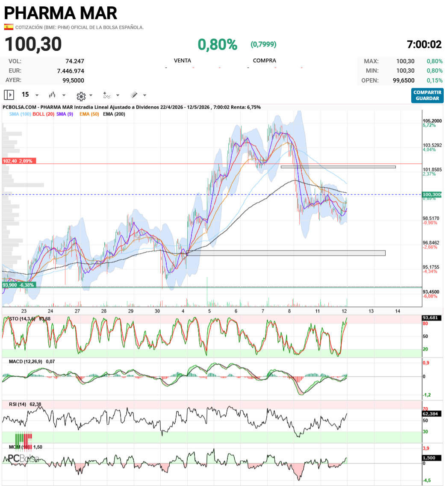Expand the drawing tools dropdown arrow
Screen dimensions: 448x486
tap(144, 95)
